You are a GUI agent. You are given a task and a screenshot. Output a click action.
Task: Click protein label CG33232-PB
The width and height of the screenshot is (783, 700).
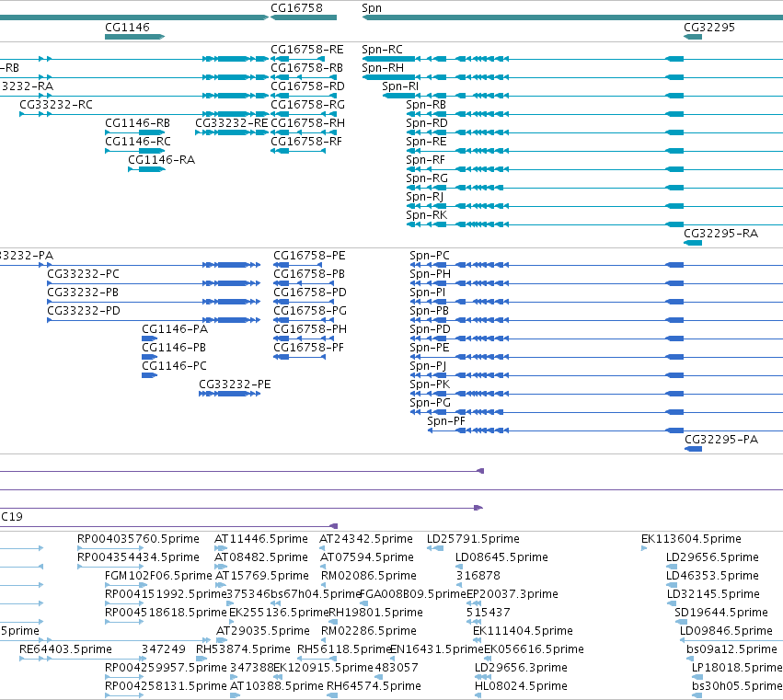tap(83, 293)
